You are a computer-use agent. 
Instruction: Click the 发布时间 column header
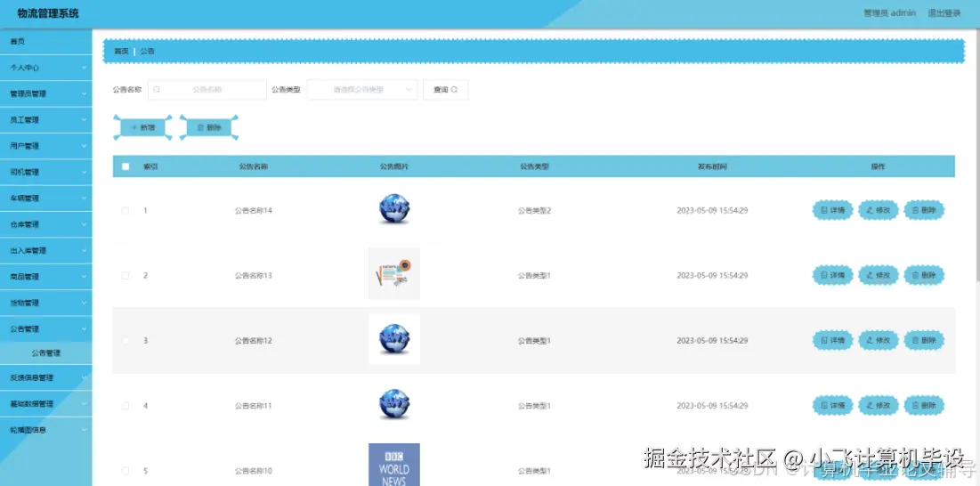[712, 166]
